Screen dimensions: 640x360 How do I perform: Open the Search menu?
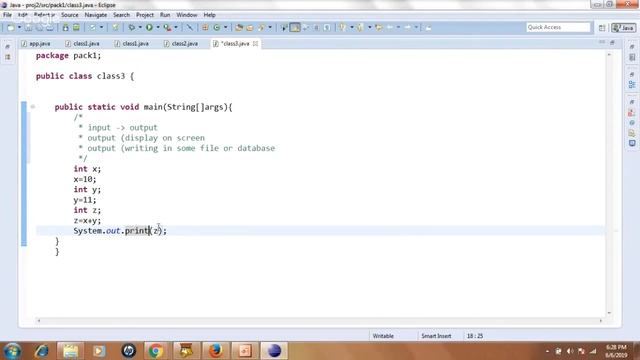coord(121,15)
